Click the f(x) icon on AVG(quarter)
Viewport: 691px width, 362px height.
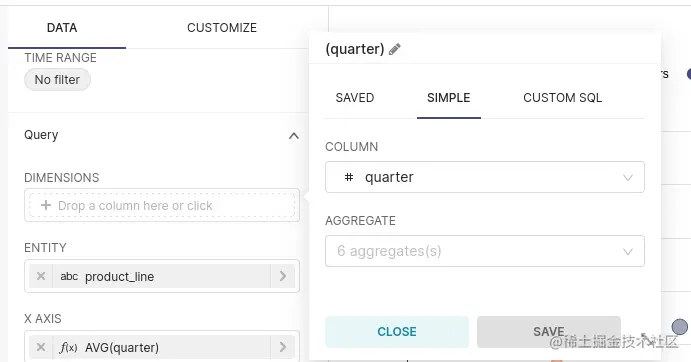point(68,347)
